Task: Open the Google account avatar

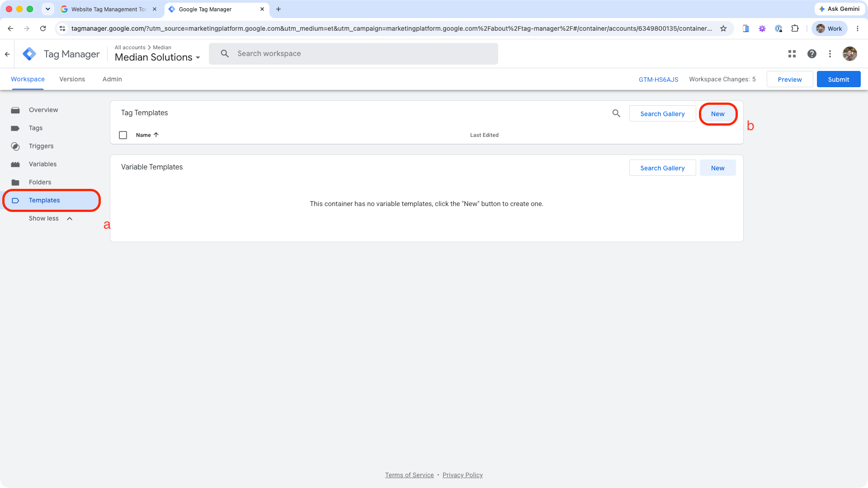Action: [x=850, y=54]
